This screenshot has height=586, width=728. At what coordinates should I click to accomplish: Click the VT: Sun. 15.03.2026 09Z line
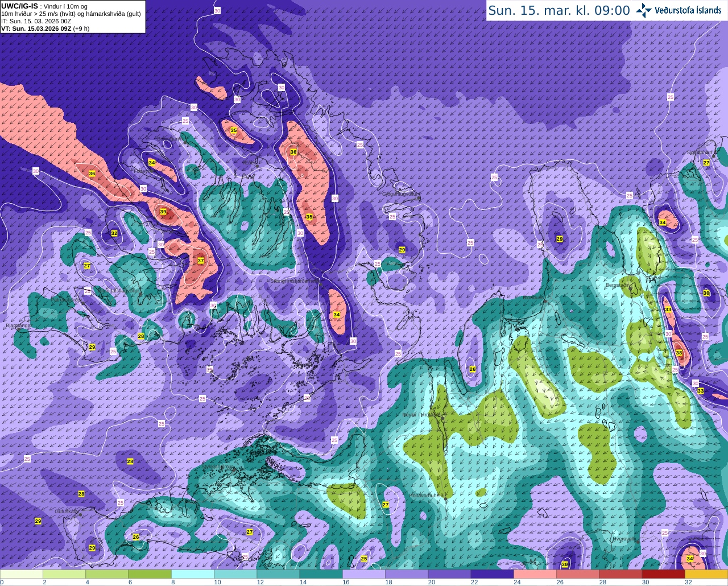tap(45, 28)
